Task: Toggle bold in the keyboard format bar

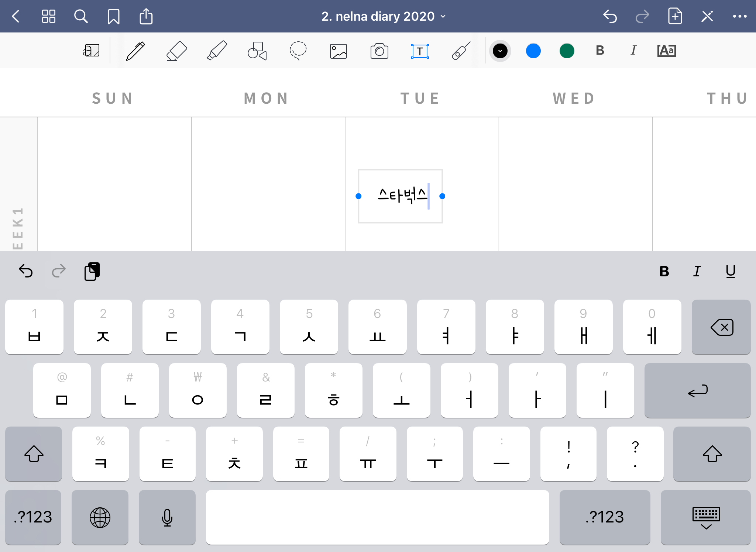Action: coord(664,272)
